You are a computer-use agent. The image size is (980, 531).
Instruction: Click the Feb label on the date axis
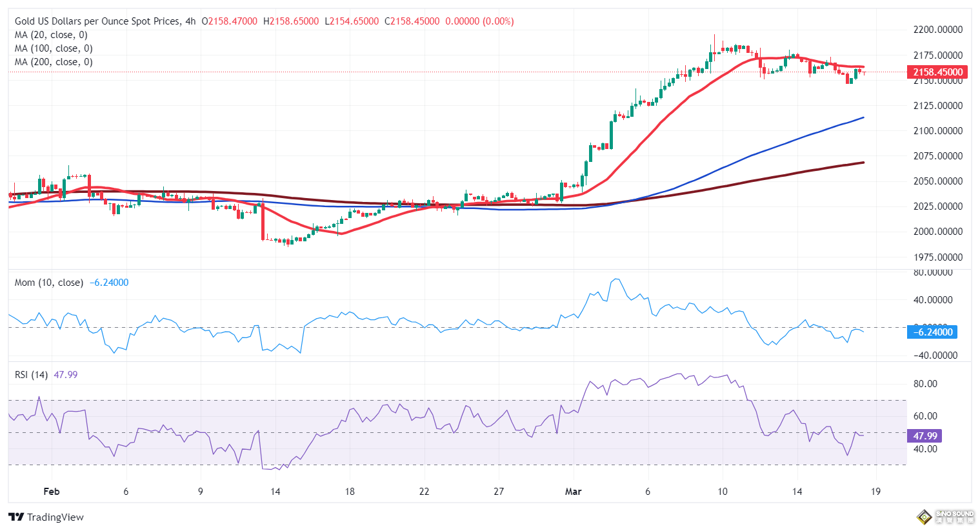coord(52,492)
